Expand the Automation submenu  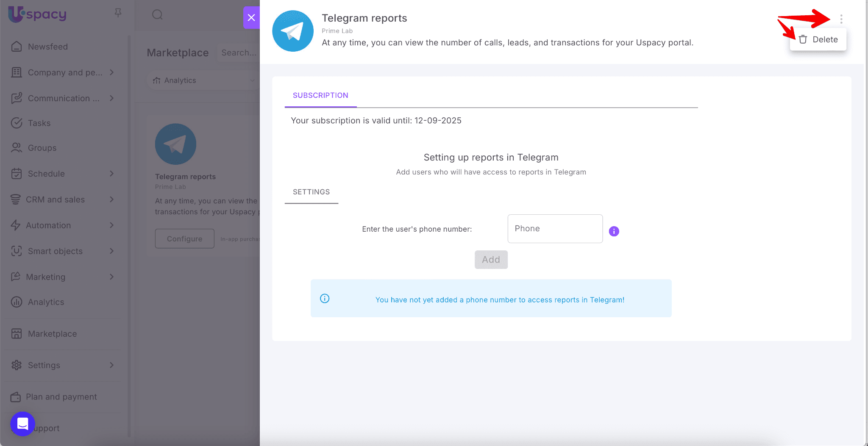point(112,225)
